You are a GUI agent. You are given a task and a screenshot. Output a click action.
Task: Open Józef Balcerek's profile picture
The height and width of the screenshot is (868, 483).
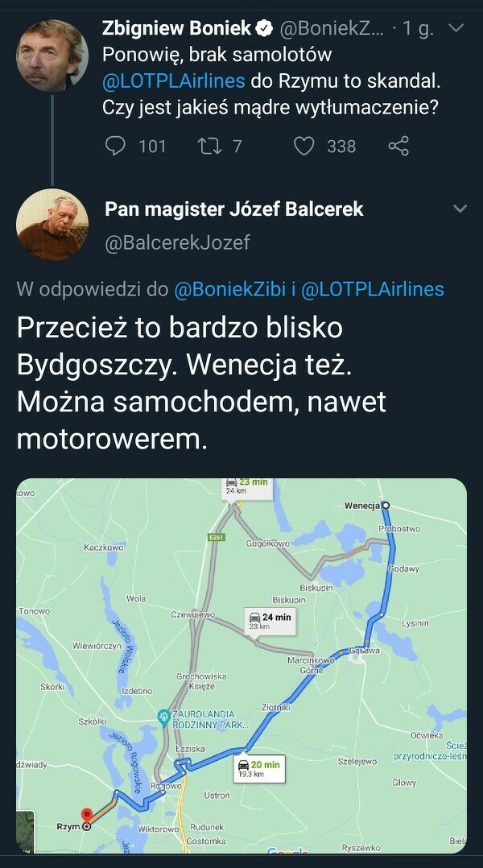(x=52, y=224)
